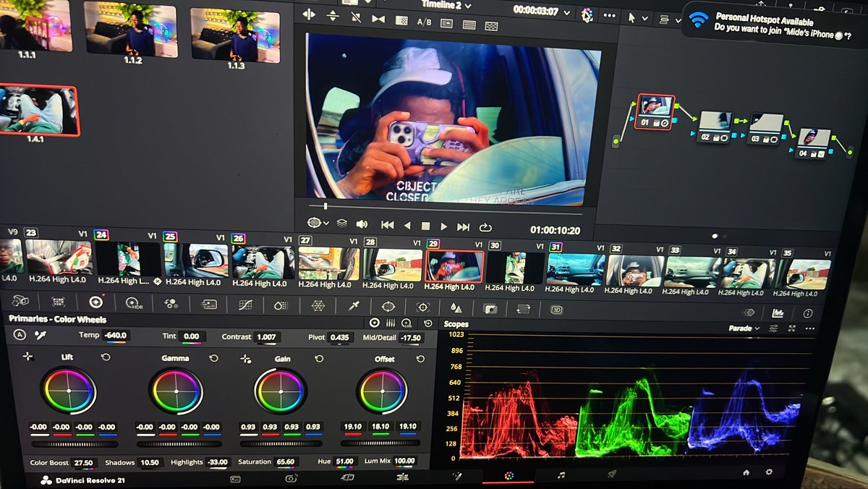Viewport: 868px width, 489px height.
Task: Switch primaries to Color Bars mode
Action: coord(391,323)
